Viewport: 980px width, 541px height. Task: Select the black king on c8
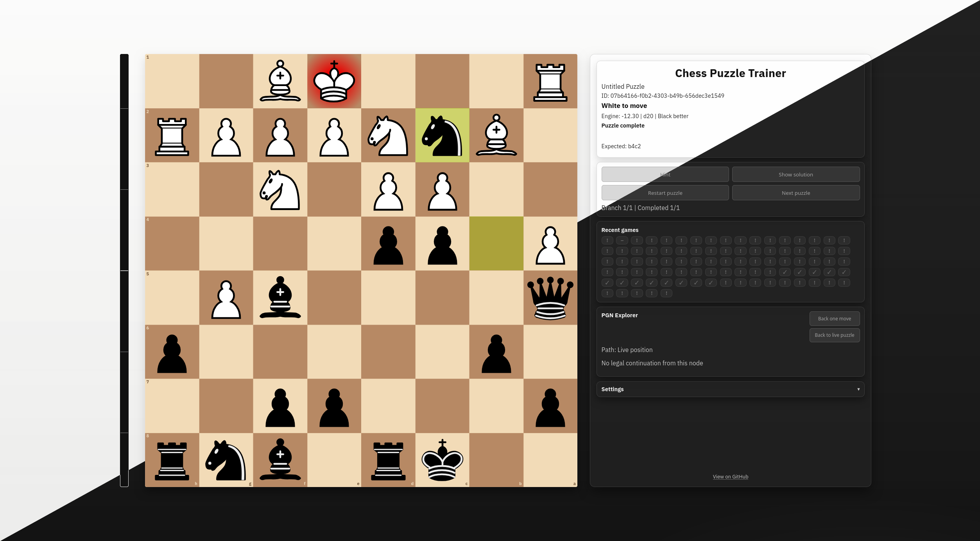(442, 462)
